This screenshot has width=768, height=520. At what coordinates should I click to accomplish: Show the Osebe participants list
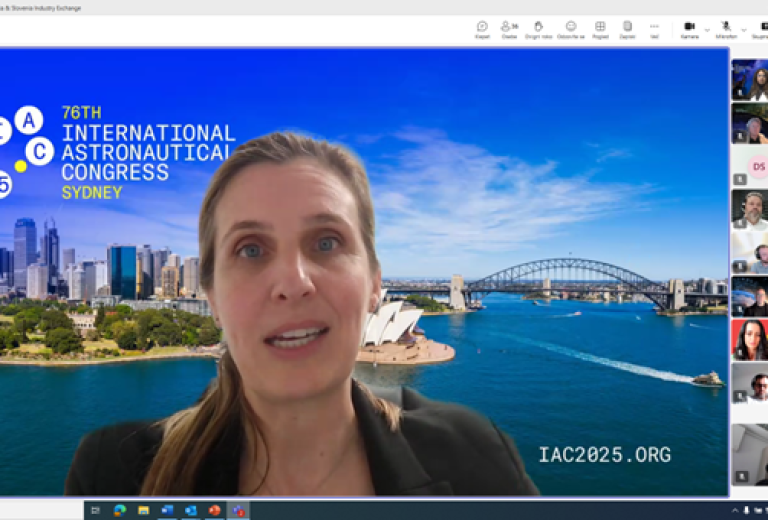(x=509, y=29)
